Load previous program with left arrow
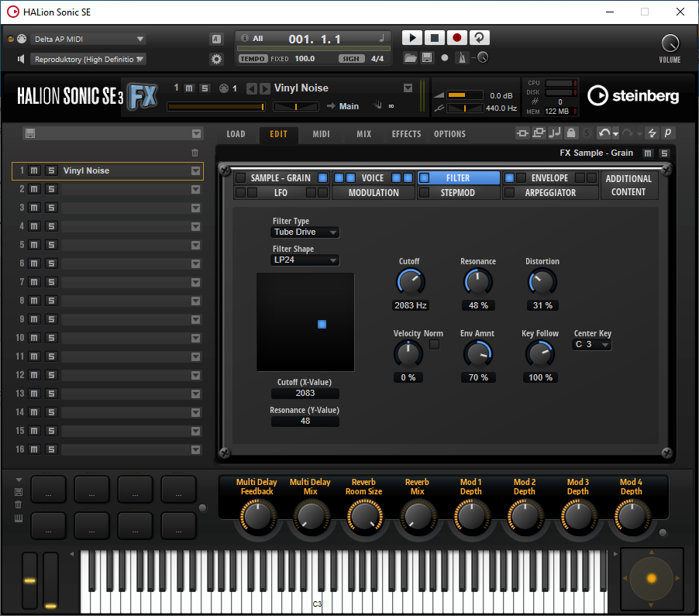Screen dimensions: 699x616 pyautogui.click(x=252, y=88)
